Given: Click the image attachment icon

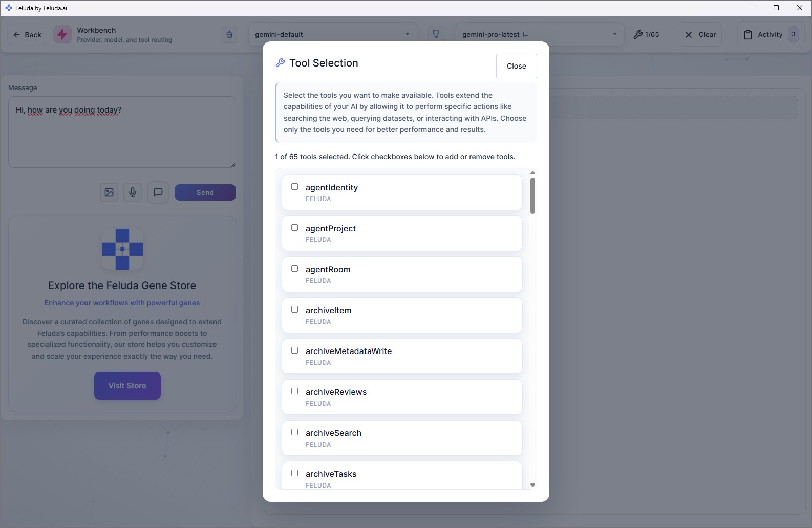Looking at the screenshot, I should [x=109, y=192].
